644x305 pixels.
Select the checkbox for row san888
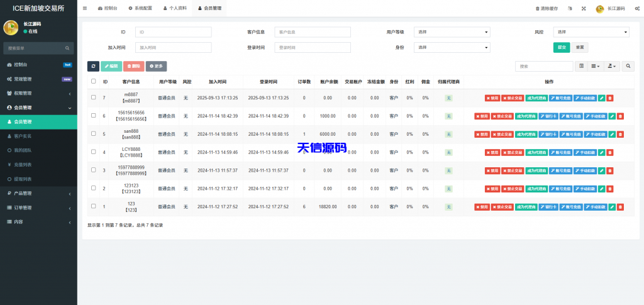pyautogui.click(x=94, y=134)
